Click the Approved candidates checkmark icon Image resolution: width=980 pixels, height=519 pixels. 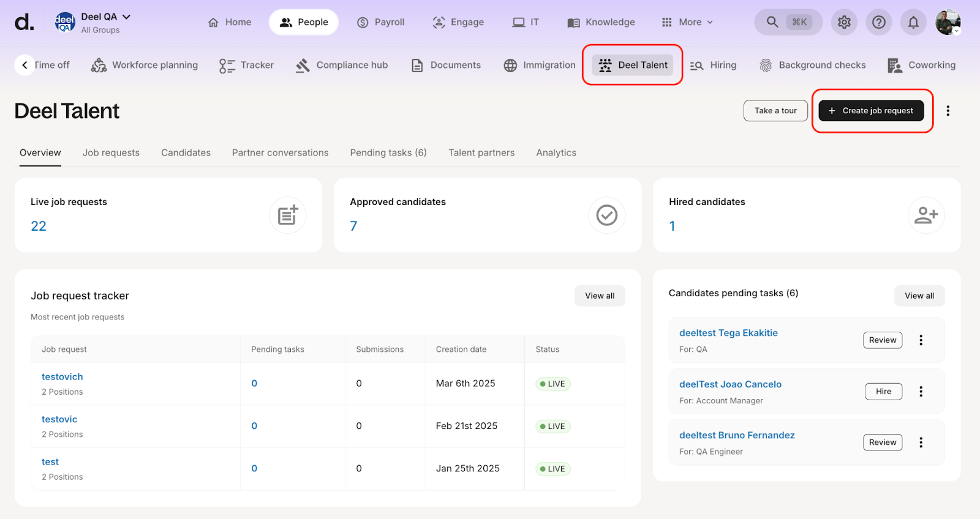[607, 215]
